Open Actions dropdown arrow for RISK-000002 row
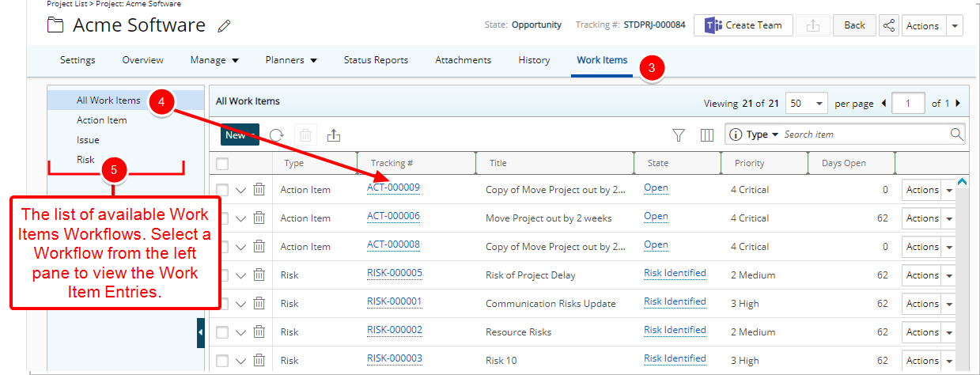Image resolution: width=980 pixels, height=375 pixels. [x=949, y=332]
